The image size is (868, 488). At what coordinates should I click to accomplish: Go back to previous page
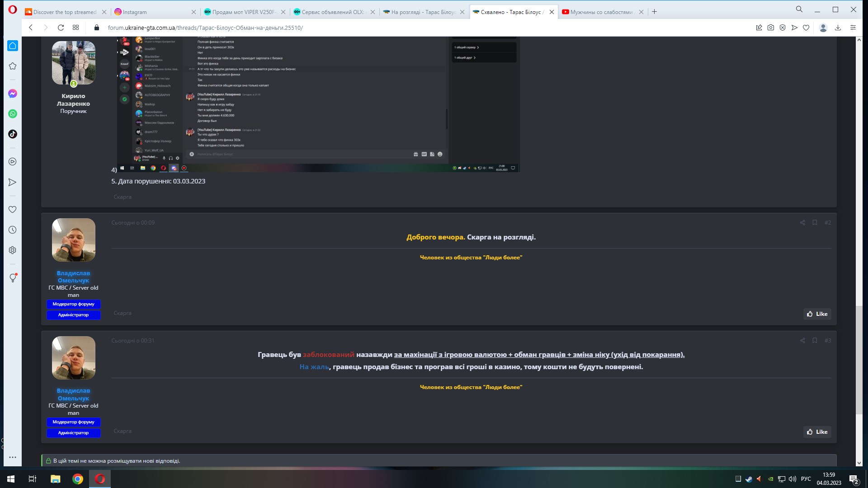coord(31,28)
